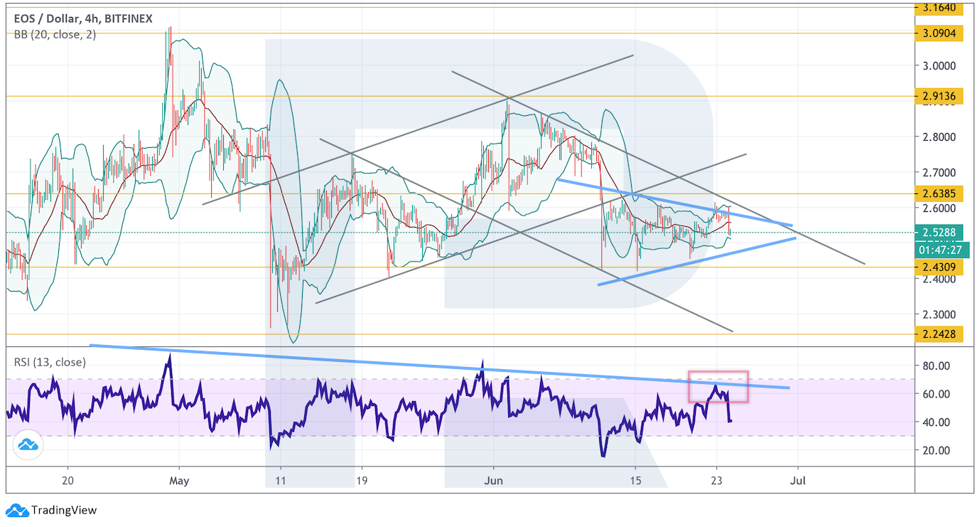980x527 pixels.
Task: Click the 20 date label on time axis
Action: [x=68, y=480]
